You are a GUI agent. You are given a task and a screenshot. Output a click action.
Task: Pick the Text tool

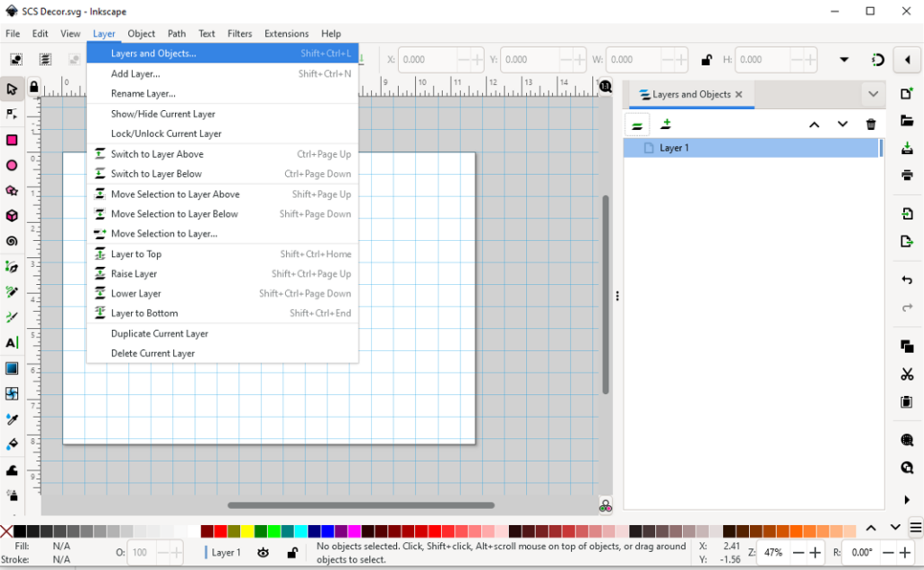(x=12, y=343)
